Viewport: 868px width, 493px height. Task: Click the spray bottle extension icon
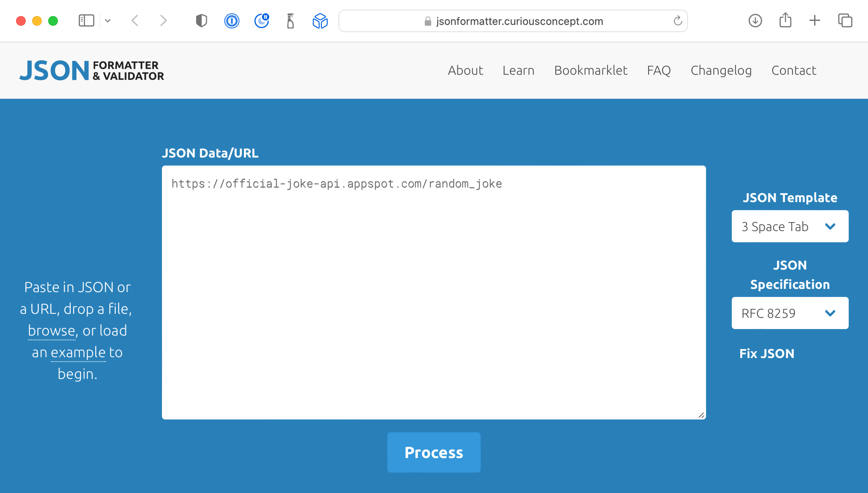coord(291,20)
